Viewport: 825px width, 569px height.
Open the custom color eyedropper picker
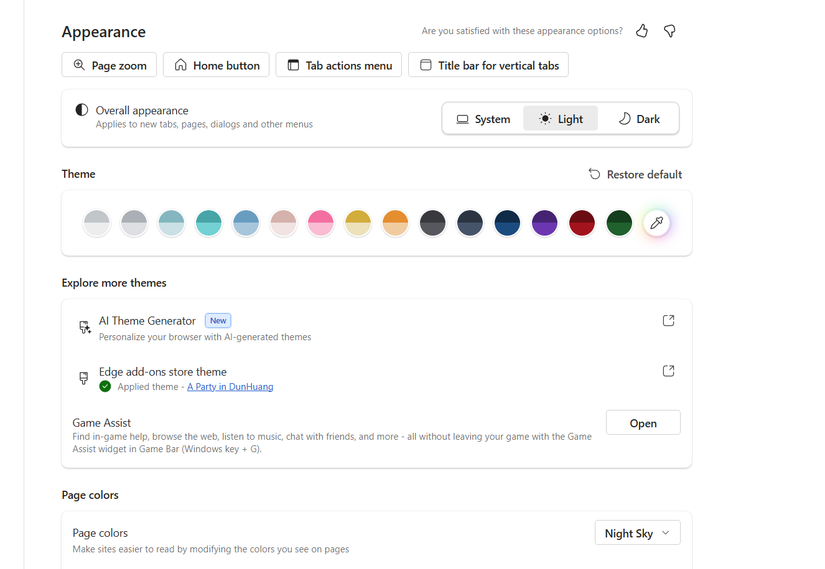656,223
